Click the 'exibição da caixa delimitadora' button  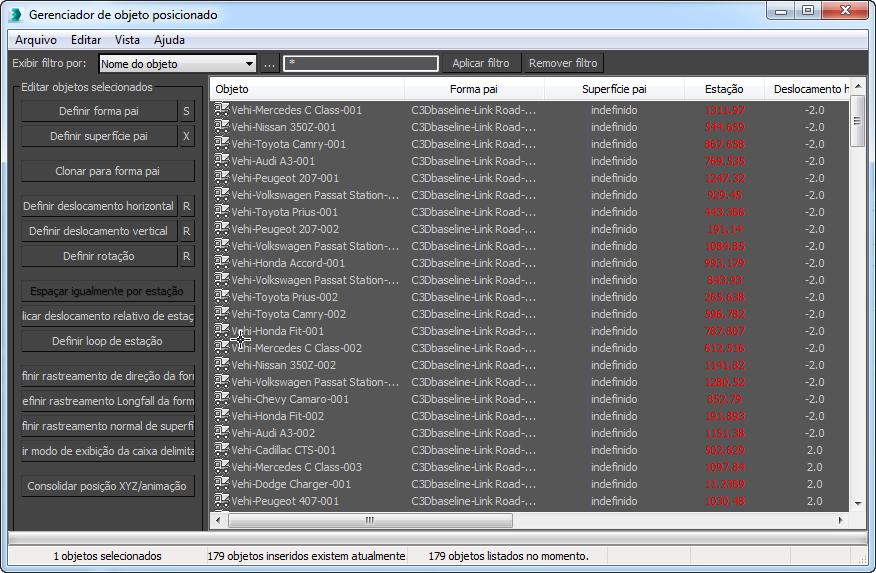pos(108,451)
